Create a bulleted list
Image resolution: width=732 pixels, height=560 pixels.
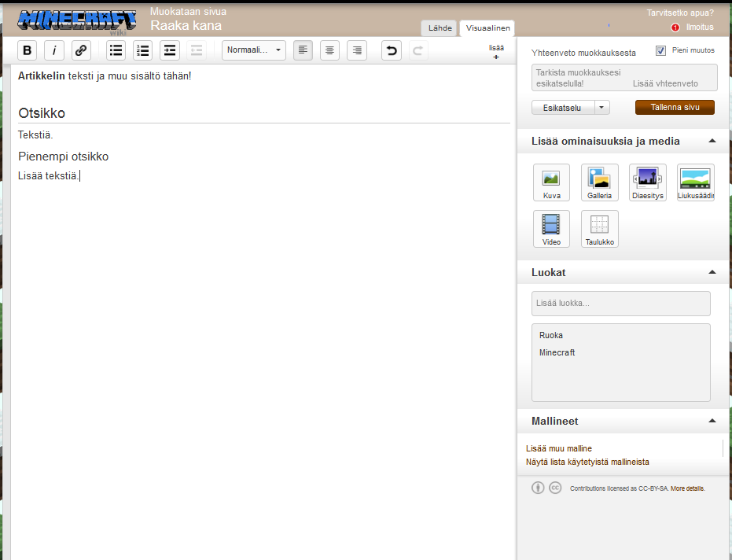pyautogui.click(x=116, y=50)
